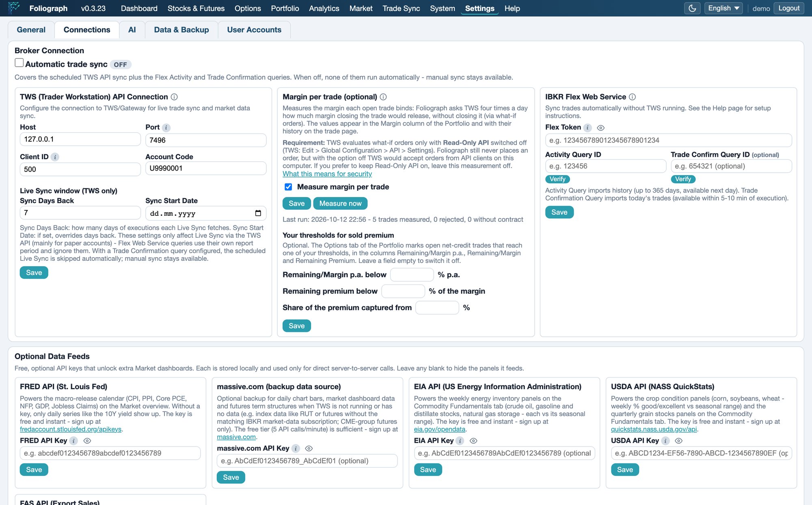Viewport: 812px width, 505px height.
Task: Reveal the Flex Token with eye icon
Action: (x=601, y=128)
